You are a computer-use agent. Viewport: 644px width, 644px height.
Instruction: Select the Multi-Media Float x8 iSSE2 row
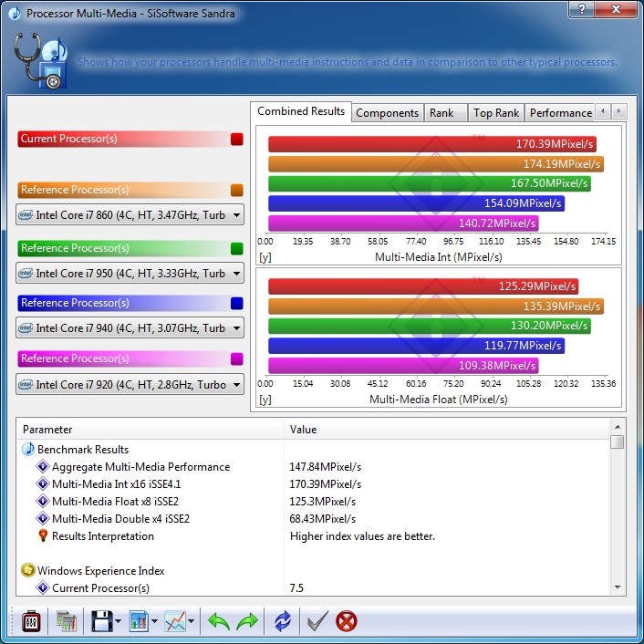(314, 501)
